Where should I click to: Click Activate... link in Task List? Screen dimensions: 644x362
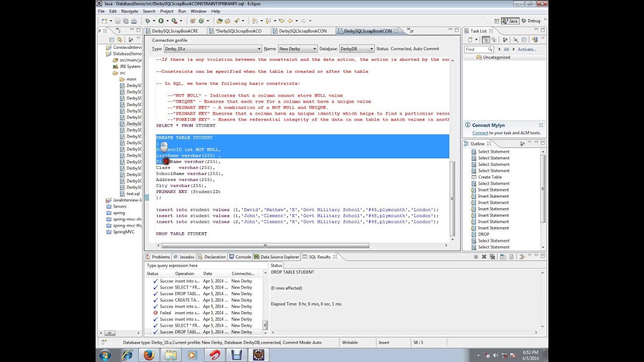(x=527, y=49)
